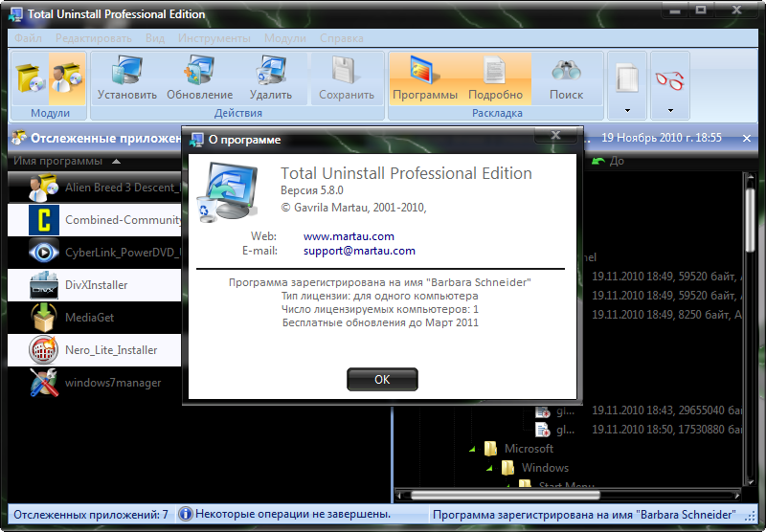Open the Вид menu
Image resolution: width=766 pixels, height=532 pixels.
tap(155, 38)
